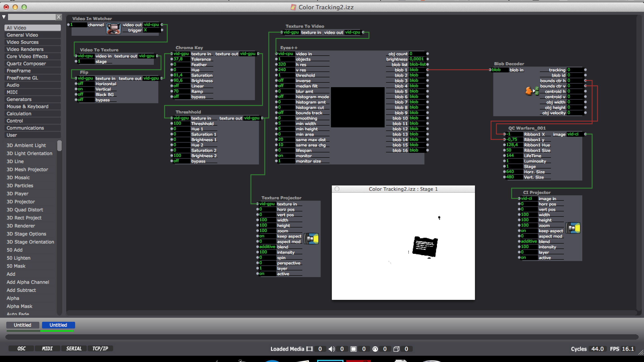Screen dimensions: 644x362
Task: Click Blob Decoder bounds ctr h output
Action: pyautogui.click(x=585, y=80)
